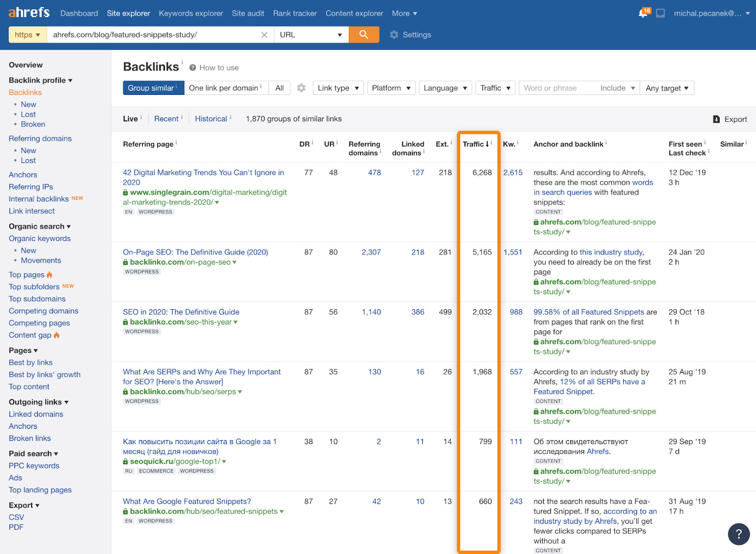Screen dimensions: 756x554
Task: Click the How to use link
Action: [219, 68]
